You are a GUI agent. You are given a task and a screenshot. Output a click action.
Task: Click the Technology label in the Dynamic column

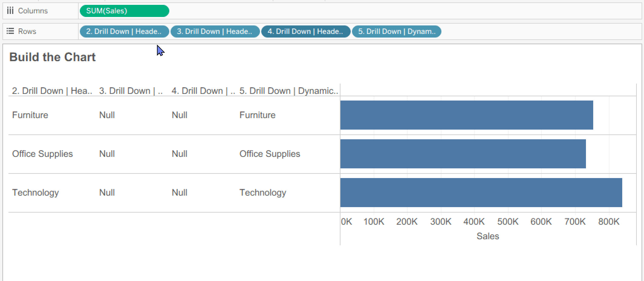[x=263, y=193]
